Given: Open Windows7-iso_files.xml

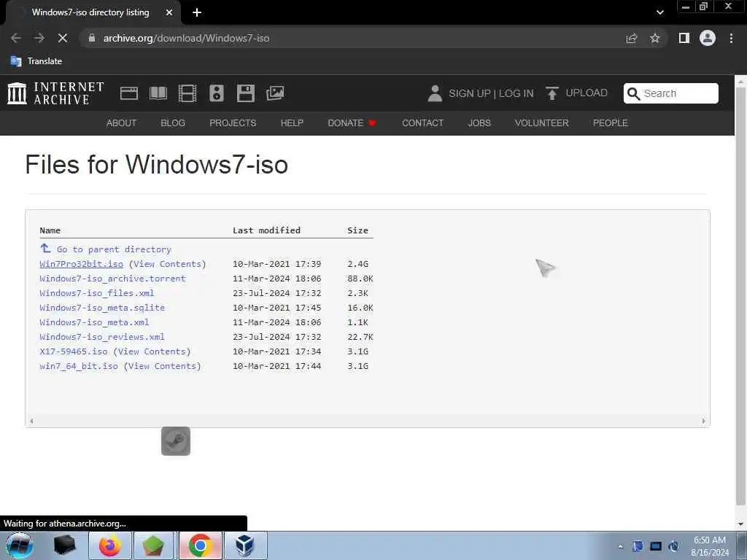Looking at the screenshot, I should coord(97,293).
